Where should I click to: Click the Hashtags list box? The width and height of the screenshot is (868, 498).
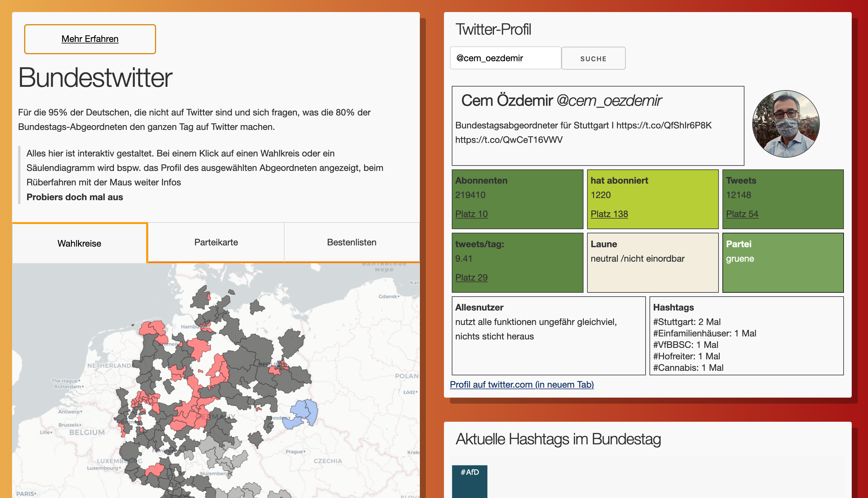click(x=746, y=336)
